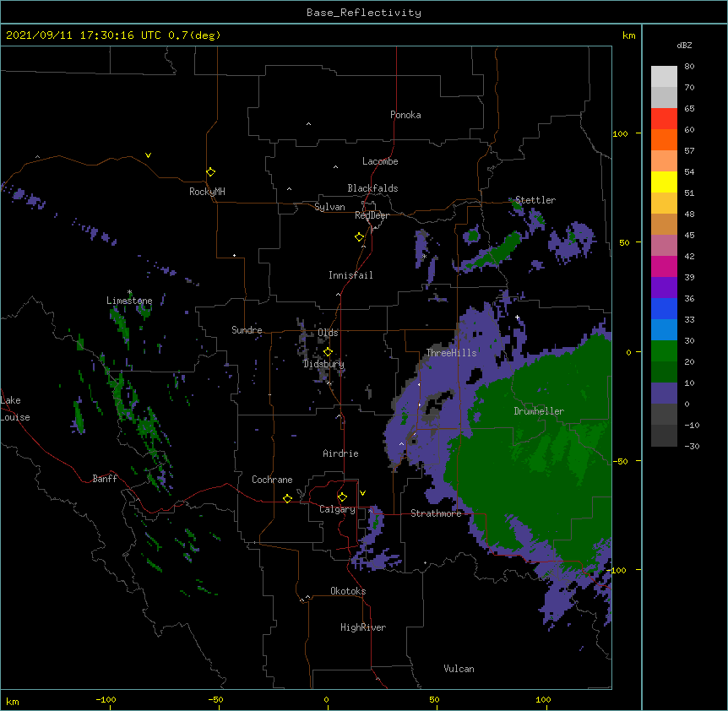Screen dimensions: 728x711
Task: Click the Base_Reflectivity title
Action: (364, 13)
